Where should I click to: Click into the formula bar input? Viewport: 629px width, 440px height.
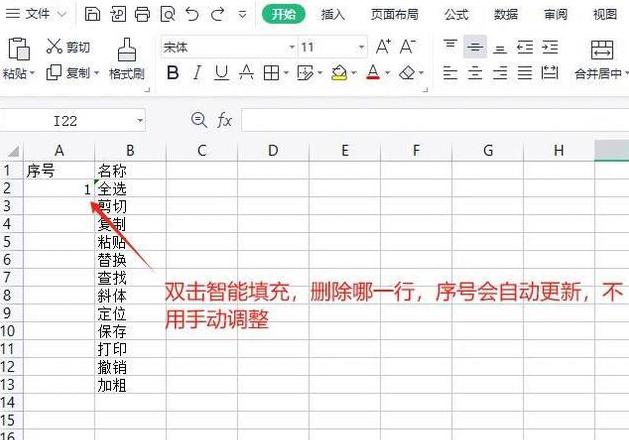tap(435, 120)
